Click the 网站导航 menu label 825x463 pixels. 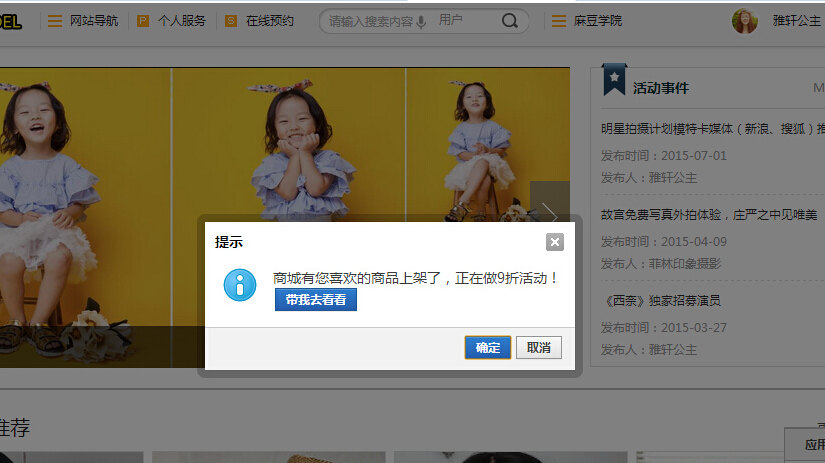pos(94,21)
